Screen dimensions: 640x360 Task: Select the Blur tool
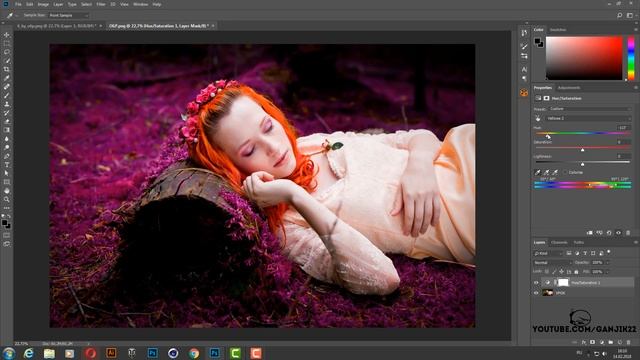(x=7, y=139)
